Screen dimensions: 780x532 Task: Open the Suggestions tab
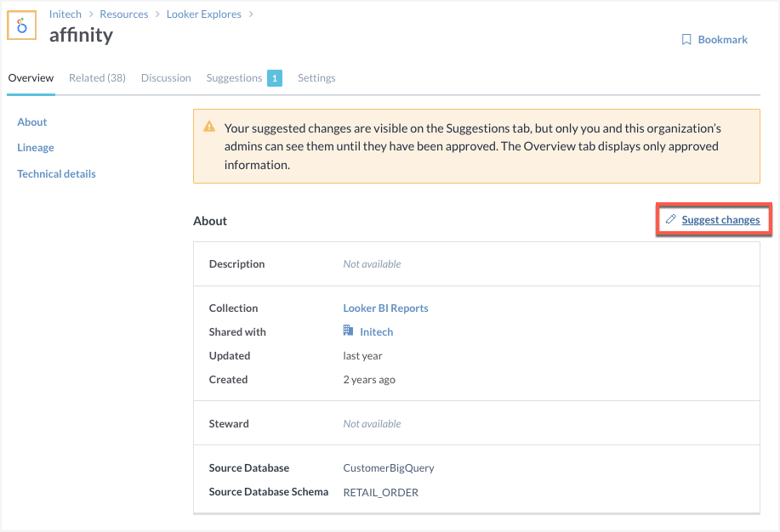(234, 78)
